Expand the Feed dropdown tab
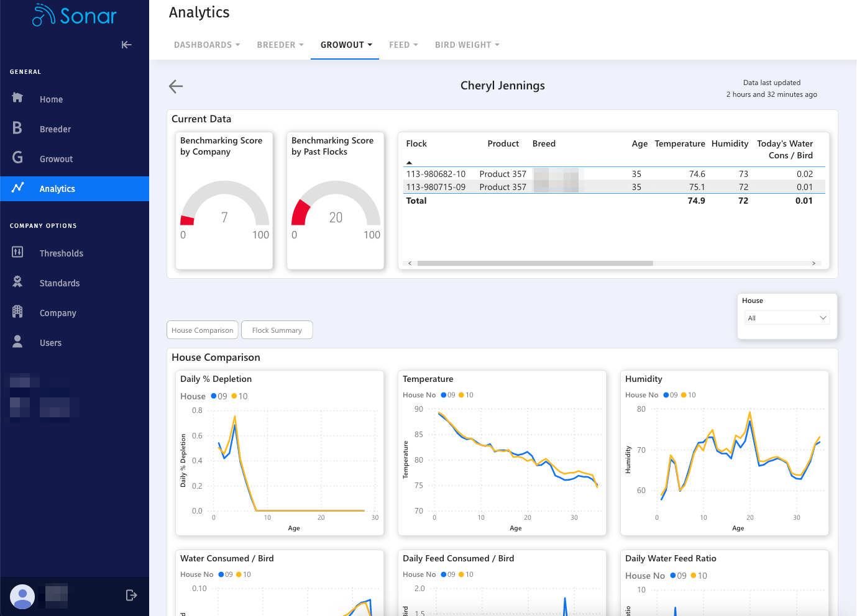 coord(403,45)
